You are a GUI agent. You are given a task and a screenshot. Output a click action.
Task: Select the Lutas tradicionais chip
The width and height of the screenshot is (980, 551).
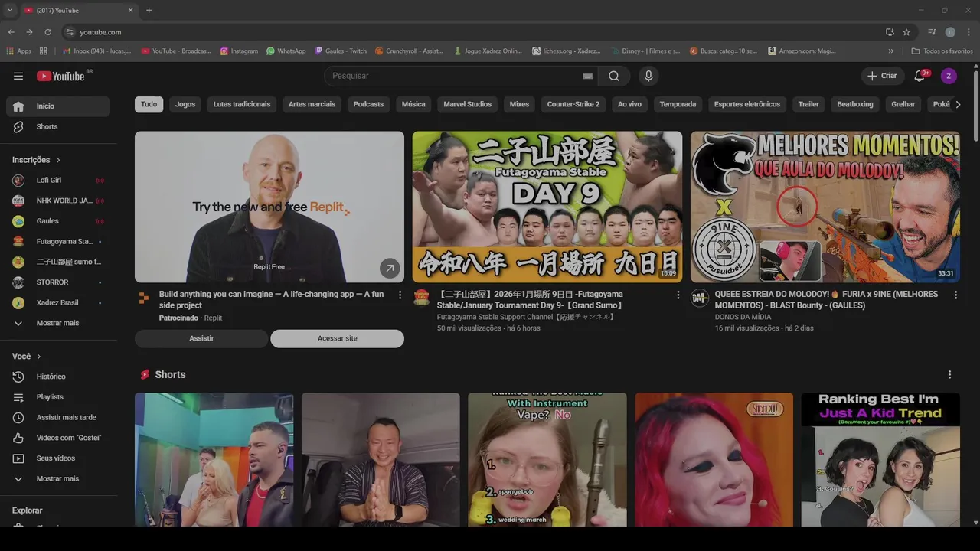(x=242, y=104)
